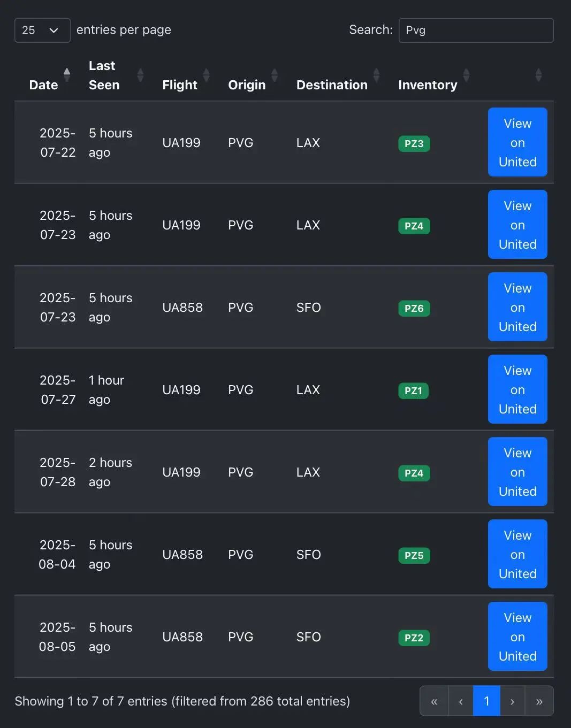
Task: Go to the first page («)
Action: click(434, 701)
